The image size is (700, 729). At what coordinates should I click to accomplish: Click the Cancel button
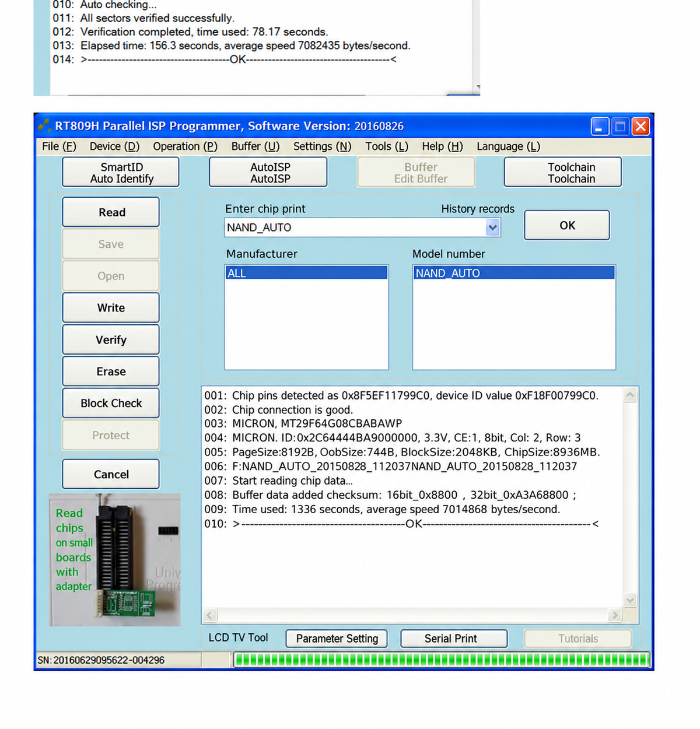(x=111, y=474)
